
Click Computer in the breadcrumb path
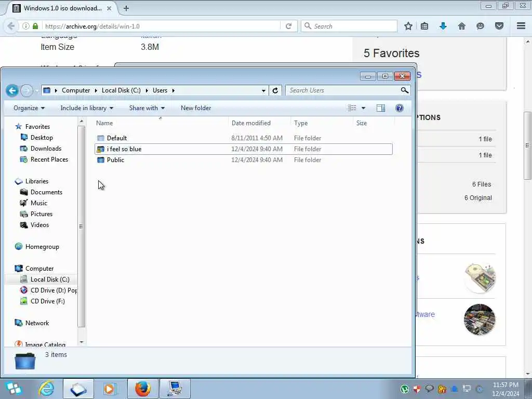[76, 90]
